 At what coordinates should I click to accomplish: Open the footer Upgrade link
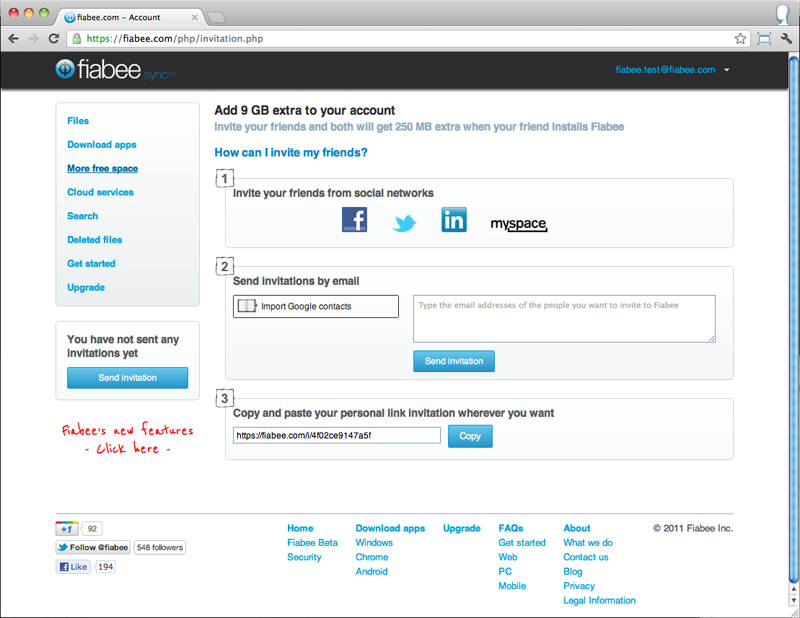coord(462,528)
